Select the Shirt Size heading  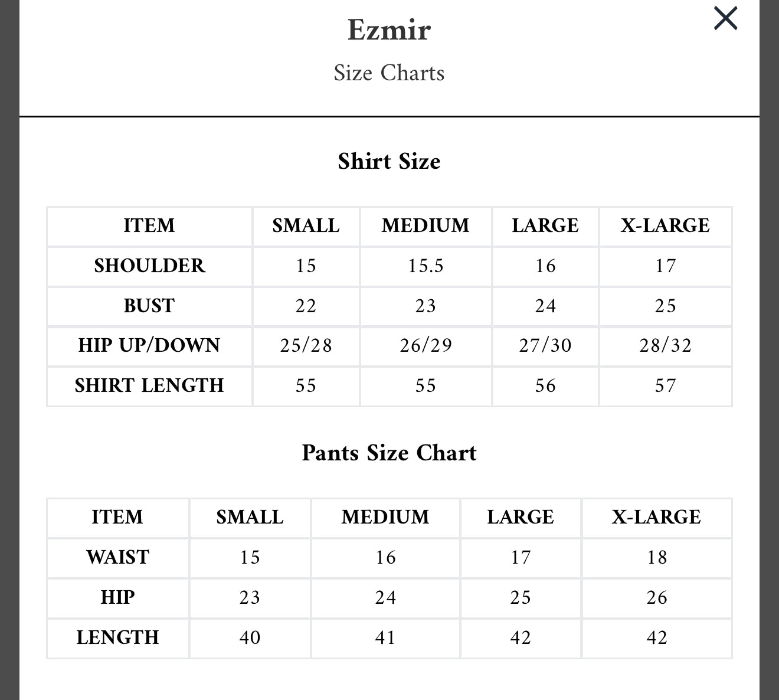point(389,161)
